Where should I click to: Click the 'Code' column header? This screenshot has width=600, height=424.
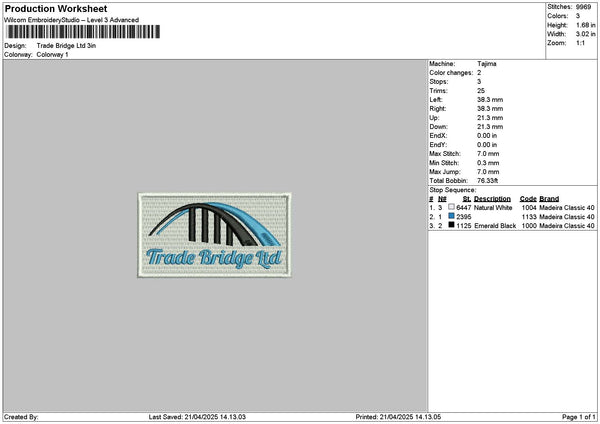[528, 199]
